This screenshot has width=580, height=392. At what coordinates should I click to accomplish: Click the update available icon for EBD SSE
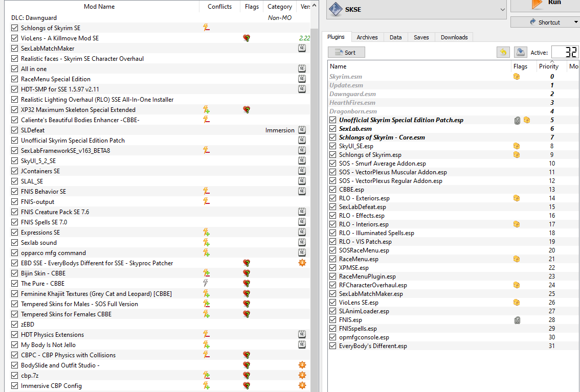[302, 263]
